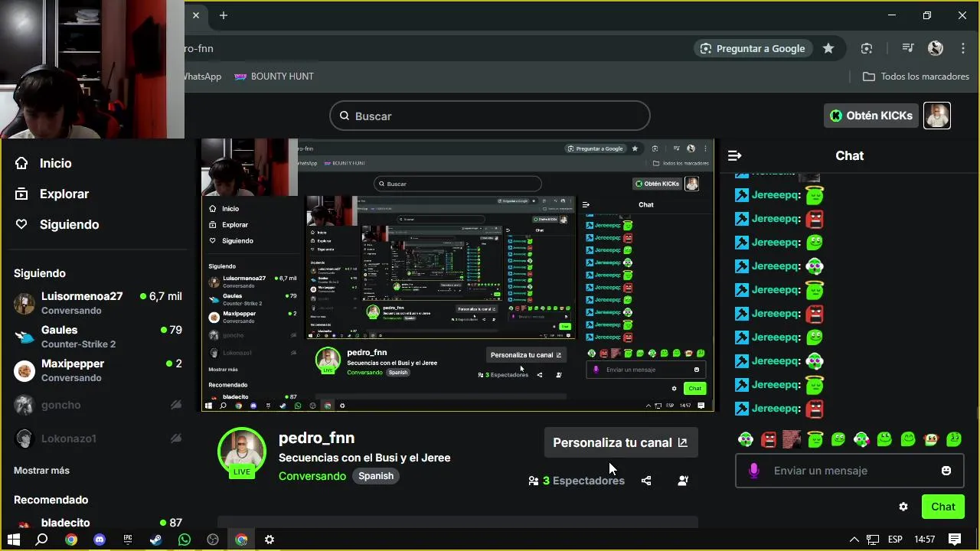Viewport: 980px width, 551px height.
Task: Open Windows notification center icon
Action: point(955,540)
